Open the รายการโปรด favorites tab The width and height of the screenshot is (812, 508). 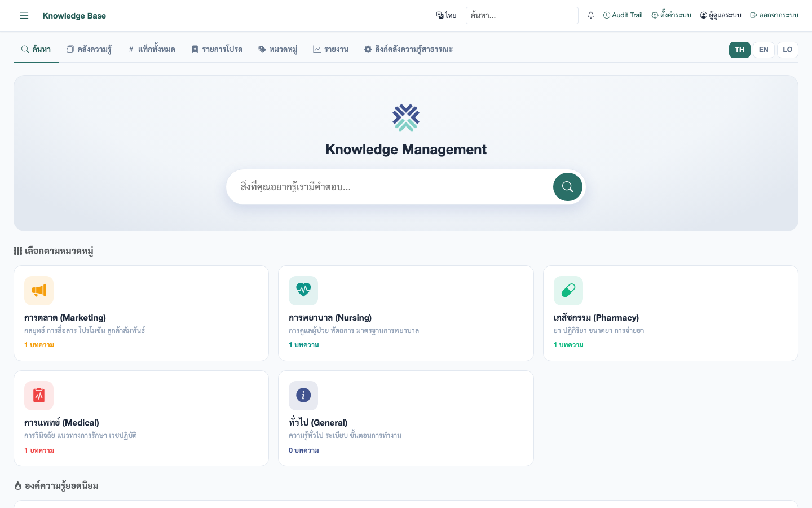217,50
